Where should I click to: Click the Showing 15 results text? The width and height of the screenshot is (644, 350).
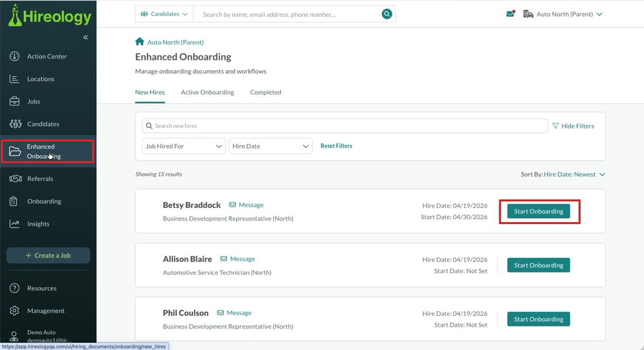coord(159,174)
